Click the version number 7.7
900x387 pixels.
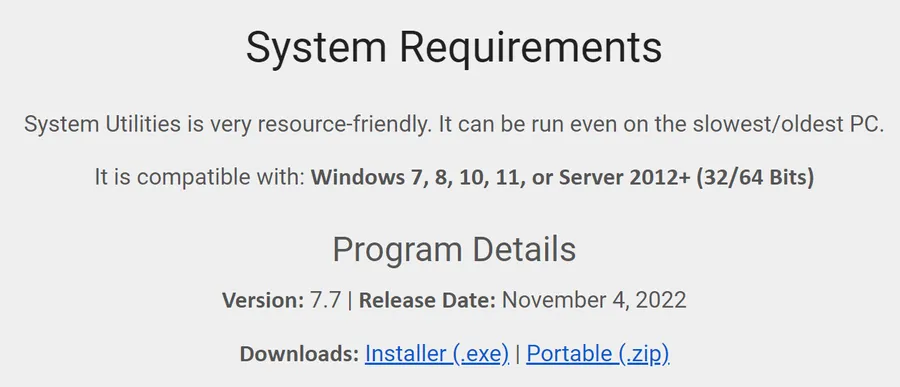pyautogui.click(x=325, y=300)
